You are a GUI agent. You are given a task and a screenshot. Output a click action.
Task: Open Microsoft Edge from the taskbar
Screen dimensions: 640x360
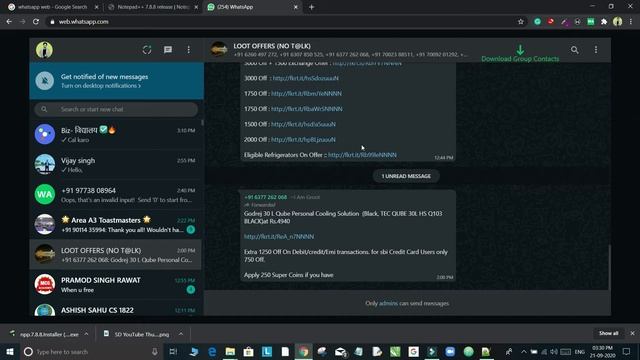212,351
